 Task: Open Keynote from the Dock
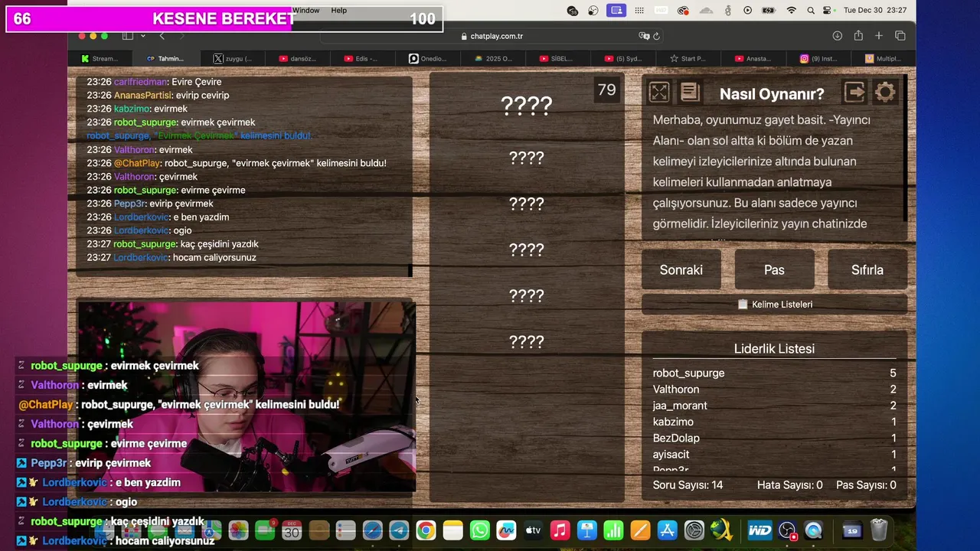pos(587,530)
